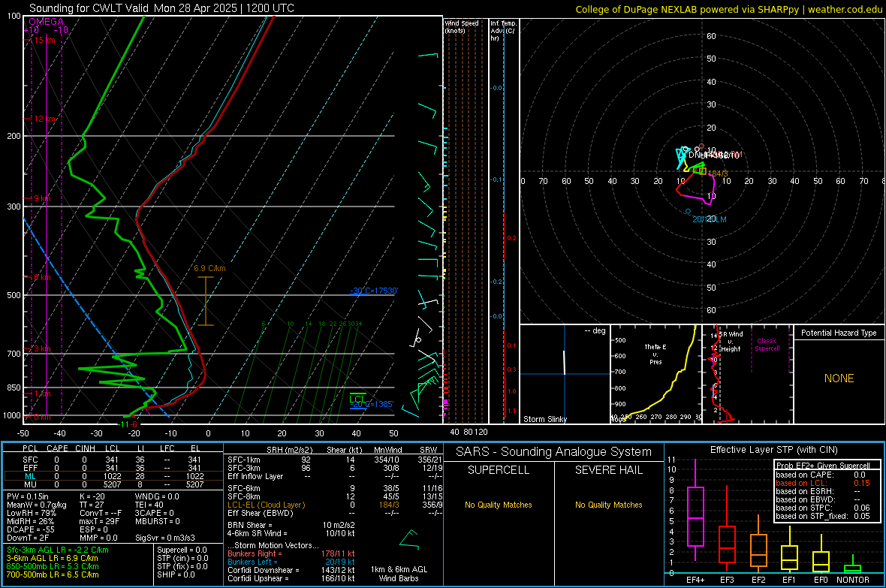
Task: Select the 'Classic Supercell' marker text
Action: coord(767,345)
